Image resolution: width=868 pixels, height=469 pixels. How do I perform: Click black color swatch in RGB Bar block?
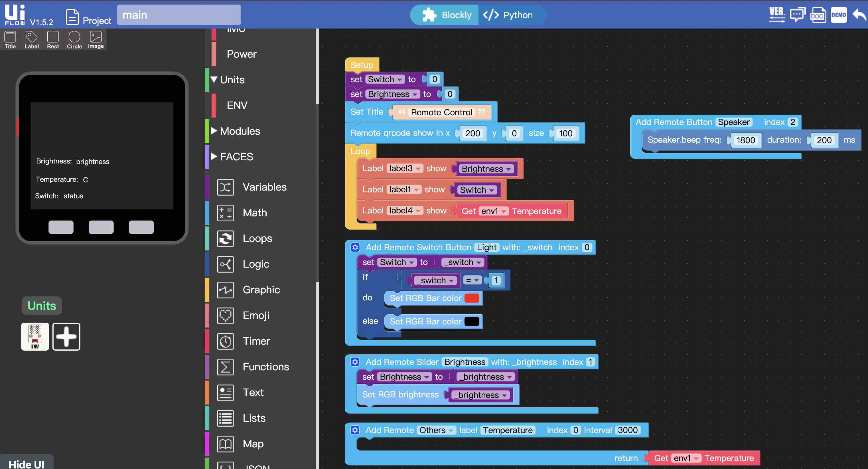click(472, 322)
